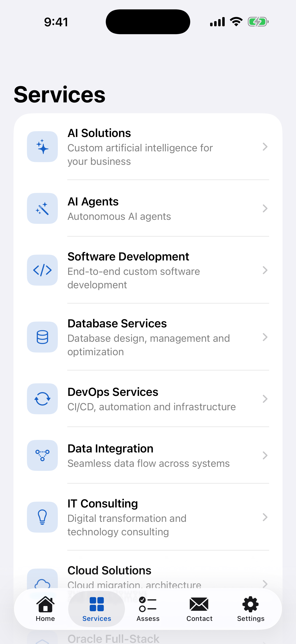Select the AI Agents title

(93, 202)
